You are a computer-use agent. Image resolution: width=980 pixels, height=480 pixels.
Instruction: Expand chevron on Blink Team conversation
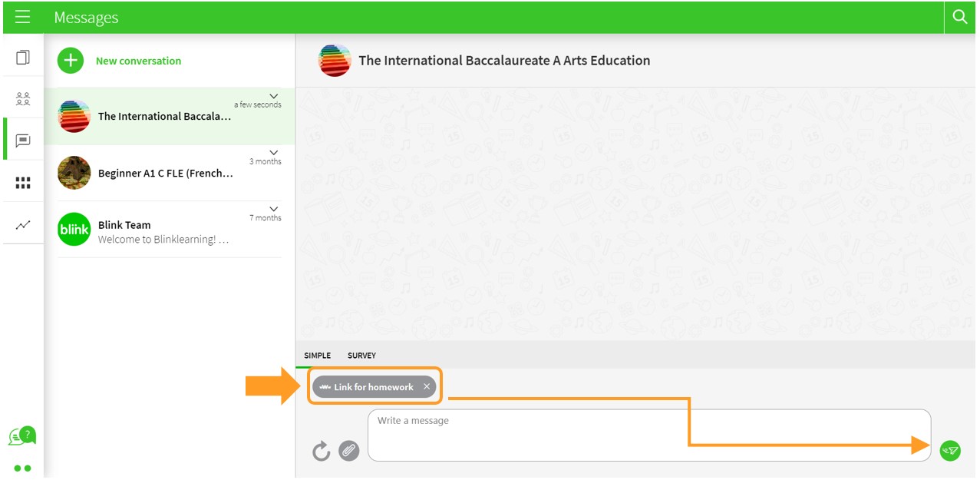tap(274, 209)
